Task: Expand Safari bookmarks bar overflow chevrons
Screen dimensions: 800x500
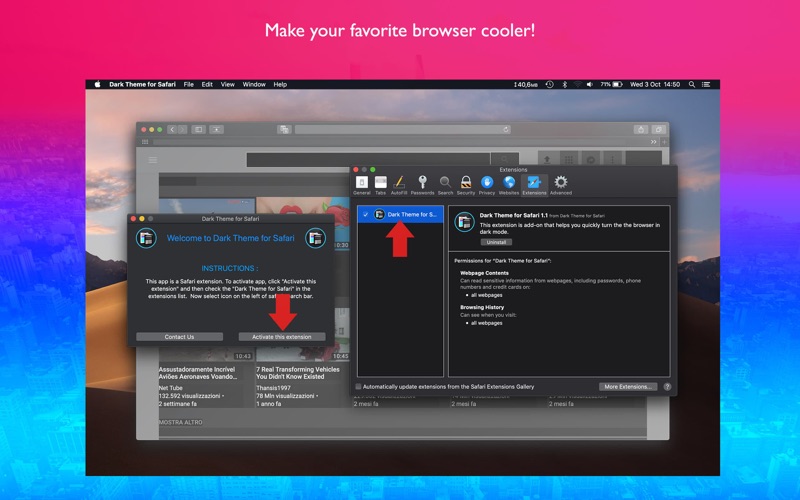Action: click(654, 142)
